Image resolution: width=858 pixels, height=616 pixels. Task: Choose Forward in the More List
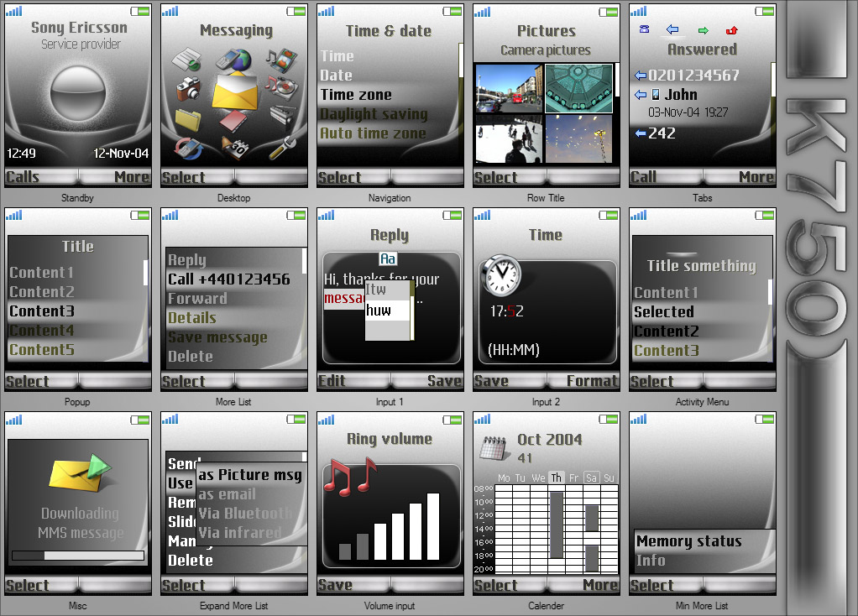pos(233,298)
